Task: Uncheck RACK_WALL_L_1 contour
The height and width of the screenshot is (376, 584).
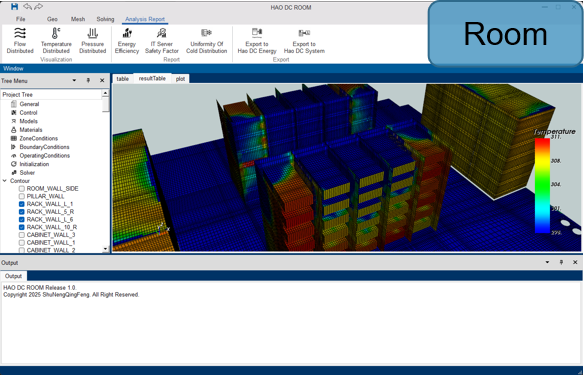Action: coord(22,204)
